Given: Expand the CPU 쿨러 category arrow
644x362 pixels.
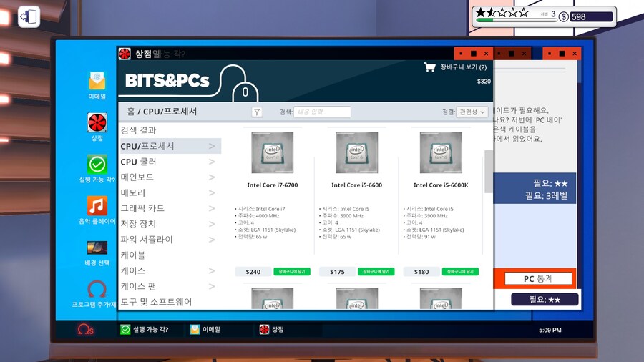Looking at the screenshot, I should click(212, 162).
